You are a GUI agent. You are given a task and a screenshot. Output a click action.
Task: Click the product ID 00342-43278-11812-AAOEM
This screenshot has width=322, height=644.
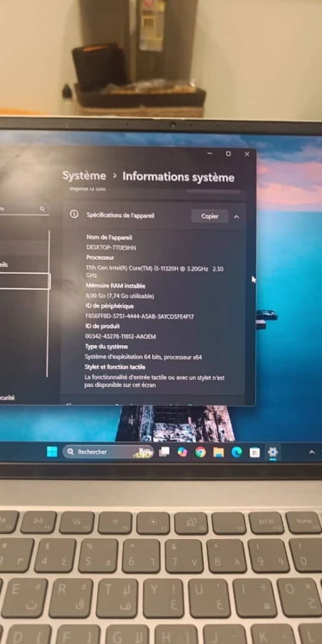click(120, 336)
